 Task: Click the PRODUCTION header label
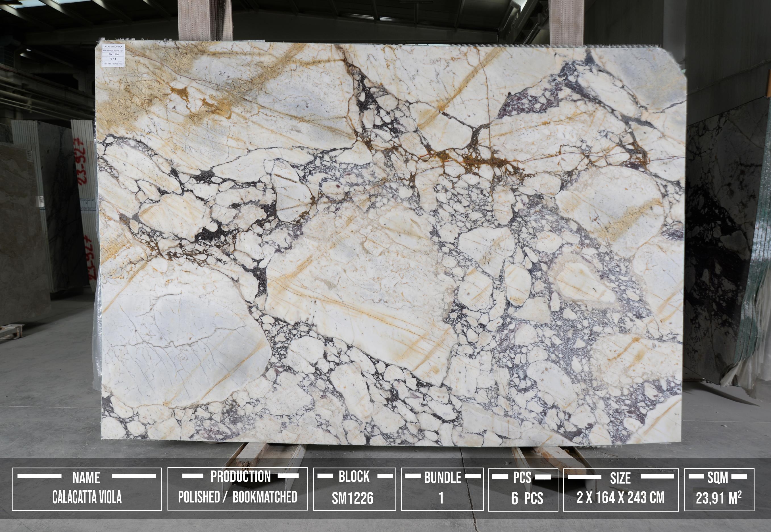(x=240, y=477)
